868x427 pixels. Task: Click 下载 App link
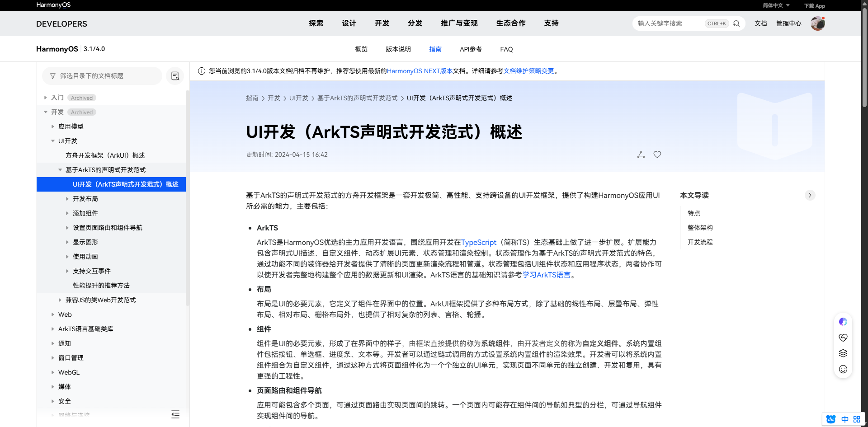pyautogui.click(x=815, y=6)
